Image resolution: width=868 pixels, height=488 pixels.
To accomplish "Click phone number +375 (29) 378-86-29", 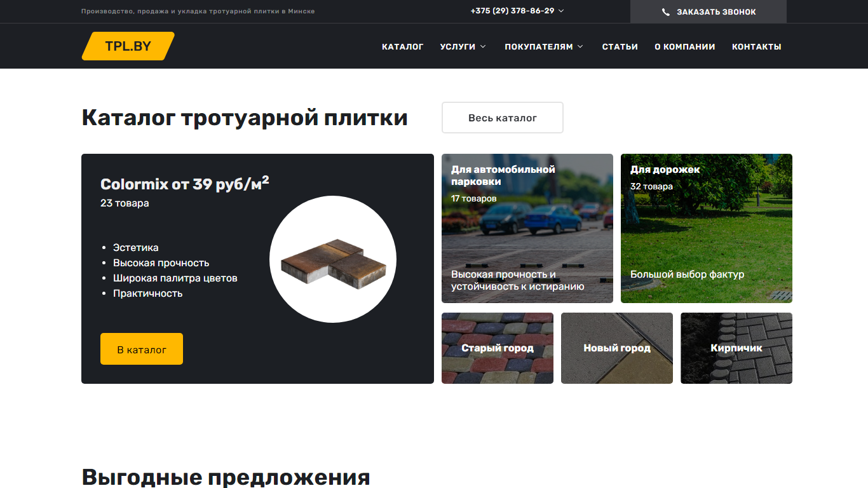I will coord(512,11).
